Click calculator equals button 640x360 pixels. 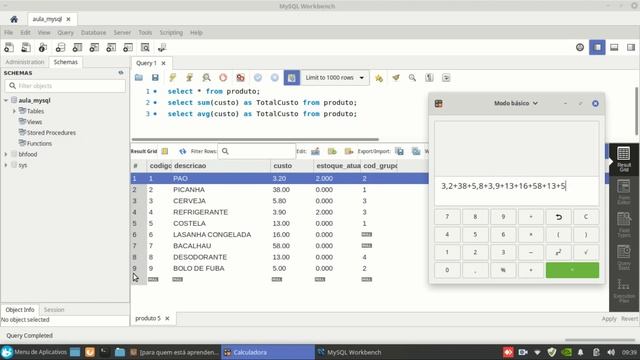point(572,270)
